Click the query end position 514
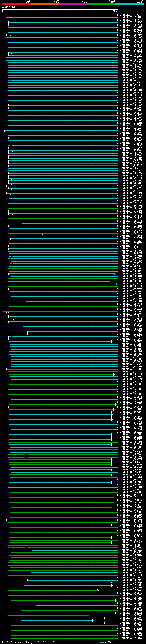Viewport: 146px width, 644px height. point(115,11)
